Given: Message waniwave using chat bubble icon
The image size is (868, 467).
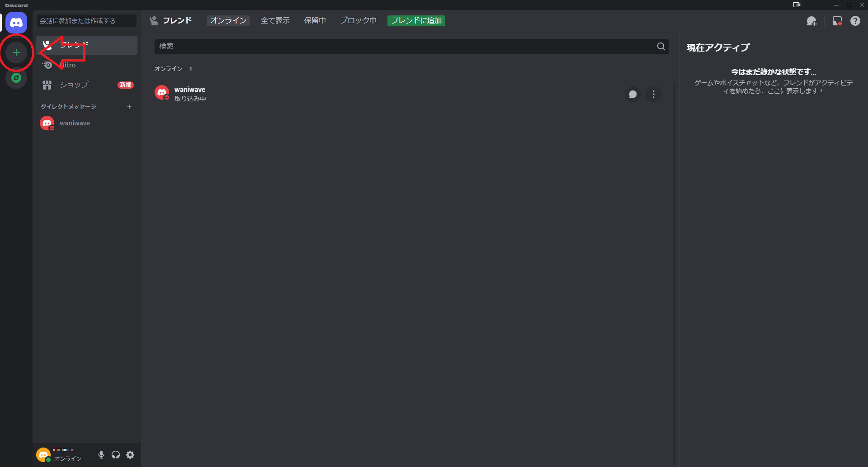Looking at the screenshot, I should coord(633,94).
